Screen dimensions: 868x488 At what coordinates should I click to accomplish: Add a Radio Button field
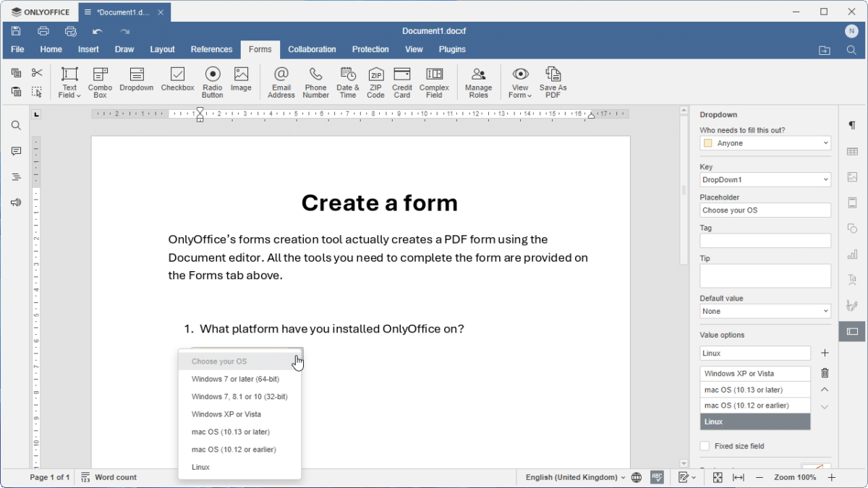[212, 81]
